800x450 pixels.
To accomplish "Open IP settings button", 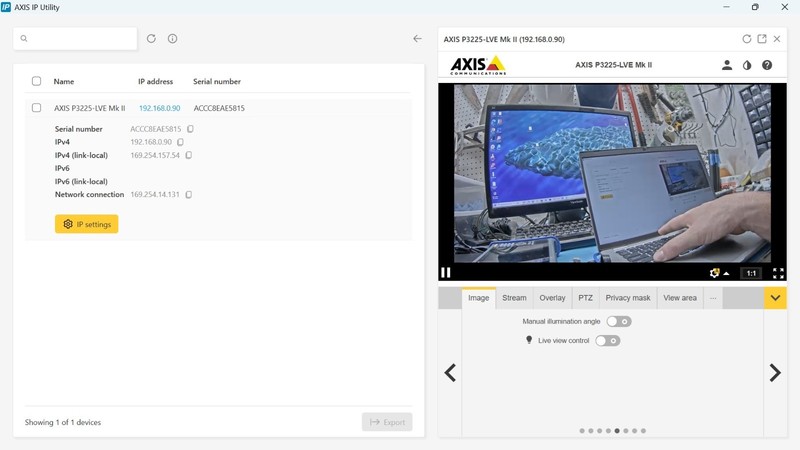I will pyautogui.click(x=87, y=224).
